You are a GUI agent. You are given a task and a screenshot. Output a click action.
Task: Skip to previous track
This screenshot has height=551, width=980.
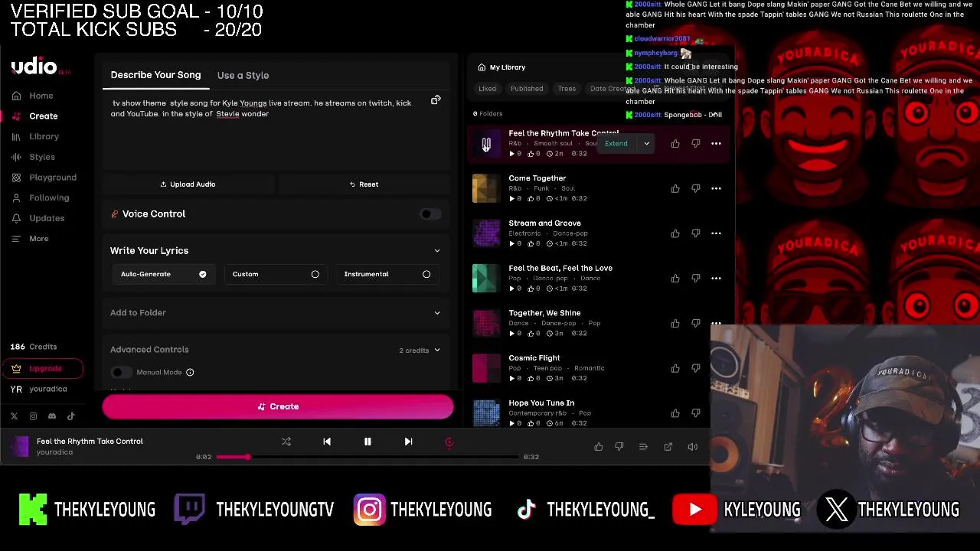point(327,442)
